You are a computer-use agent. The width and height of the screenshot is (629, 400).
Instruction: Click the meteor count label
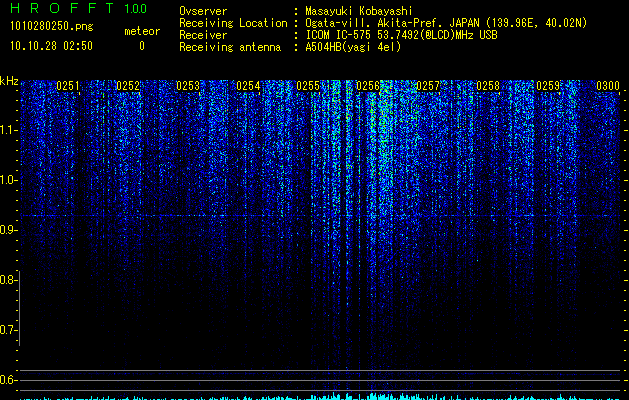click(x=142, y=32)
